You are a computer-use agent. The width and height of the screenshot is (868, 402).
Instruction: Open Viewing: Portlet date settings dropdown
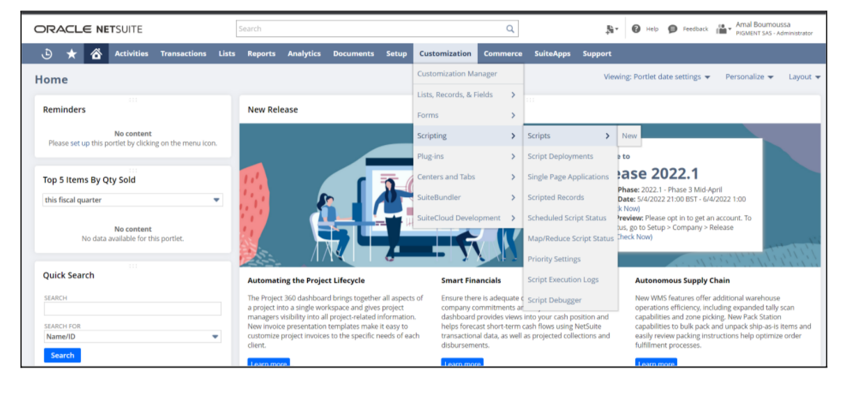point(657,77)
